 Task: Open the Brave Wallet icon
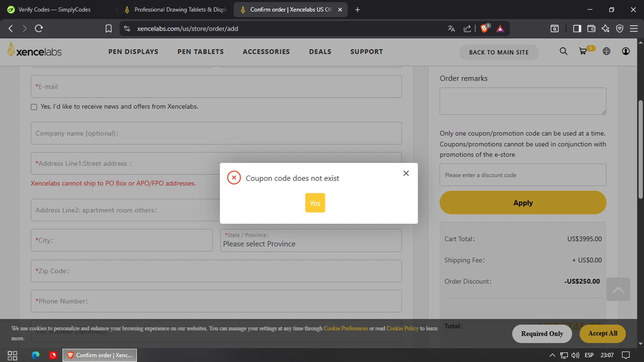pyautogui.click(x=591, y=28)
